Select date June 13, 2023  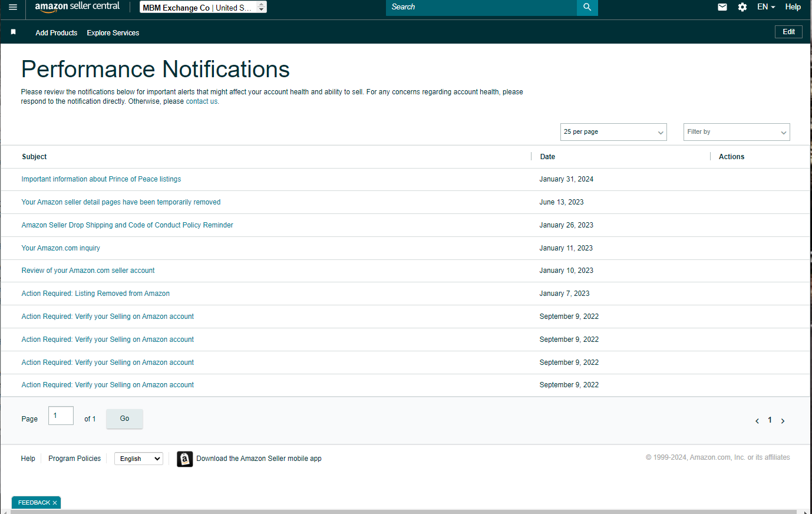click(562, 202)
